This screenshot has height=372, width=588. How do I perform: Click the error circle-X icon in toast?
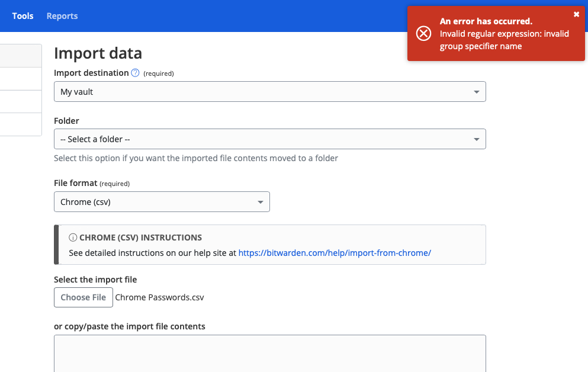click(x=423, y=34)
